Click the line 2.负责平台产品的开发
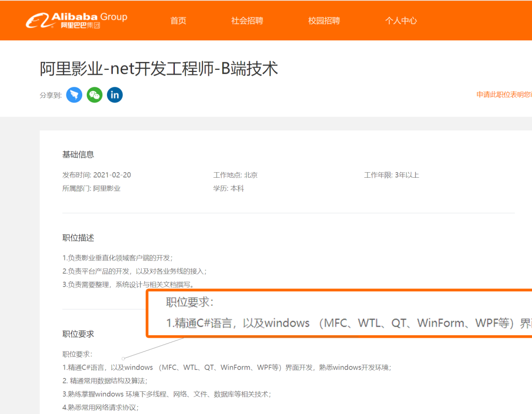Viewport: 532px width, 414px height. [134, 271]
